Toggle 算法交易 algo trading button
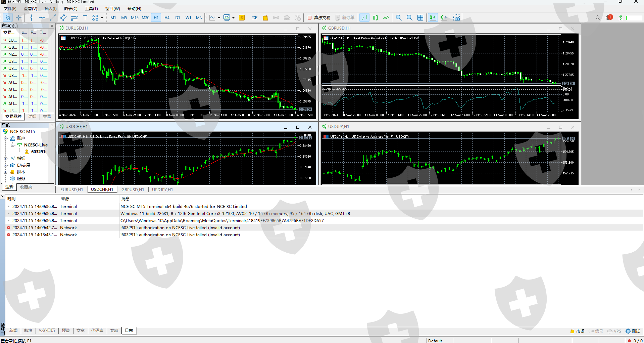Viewport: 644px width, 343px height. (x=319, y=18)
